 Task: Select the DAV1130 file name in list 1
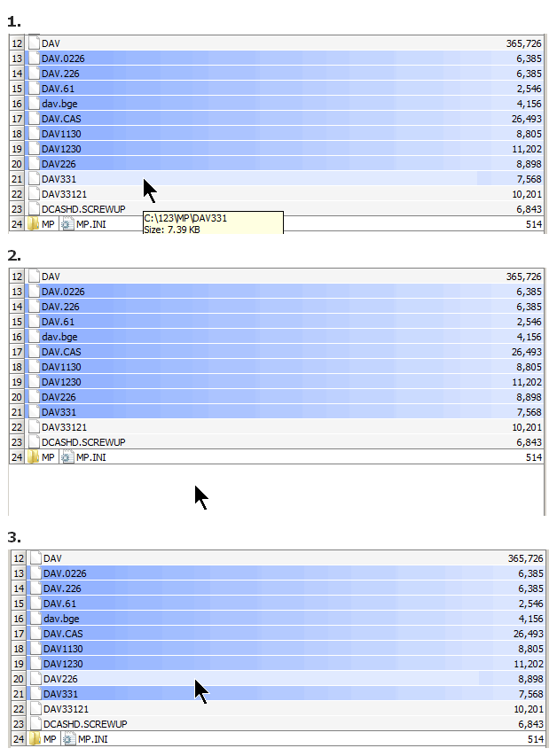tap(61, 134)
